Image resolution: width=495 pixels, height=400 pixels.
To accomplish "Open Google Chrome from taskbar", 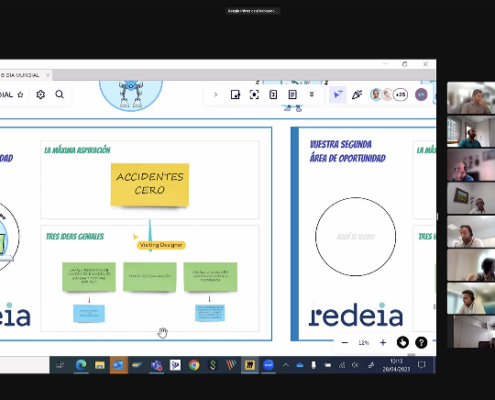I will pos(194,365).
